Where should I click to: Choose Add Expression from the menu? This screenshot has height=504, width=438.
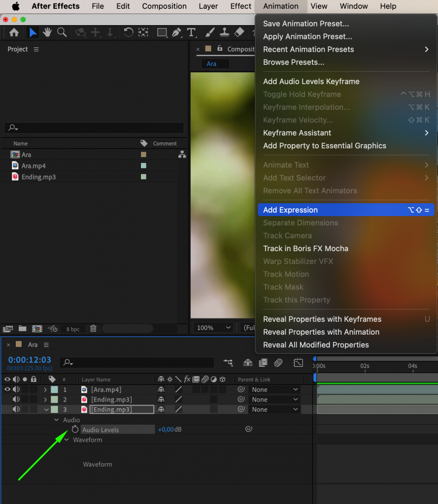point(290,210)
